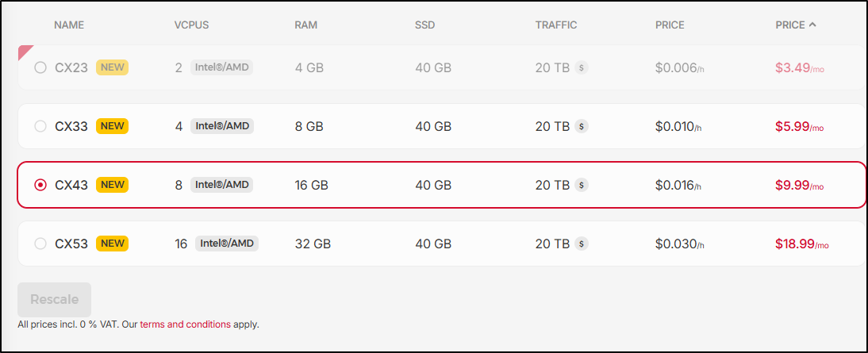
Task: Click the NEW badge next to CX53
Action: tap(113, 244)
